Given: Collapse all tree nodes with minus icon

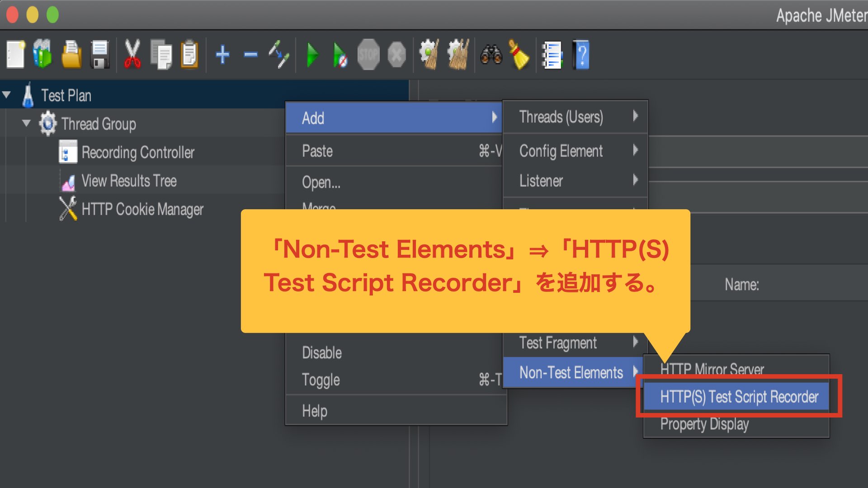Looking at the screenshot, I should (x=251, y=54).
